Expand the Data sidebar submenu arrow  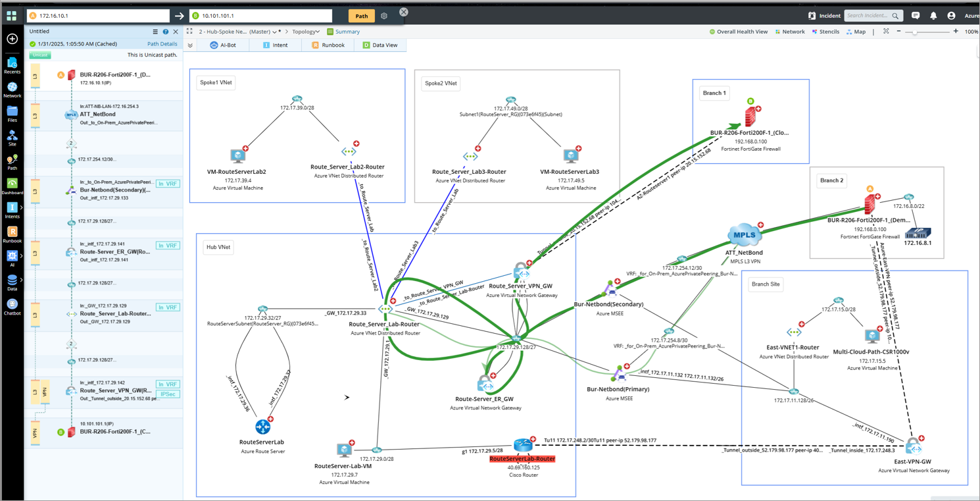point(21,280)
